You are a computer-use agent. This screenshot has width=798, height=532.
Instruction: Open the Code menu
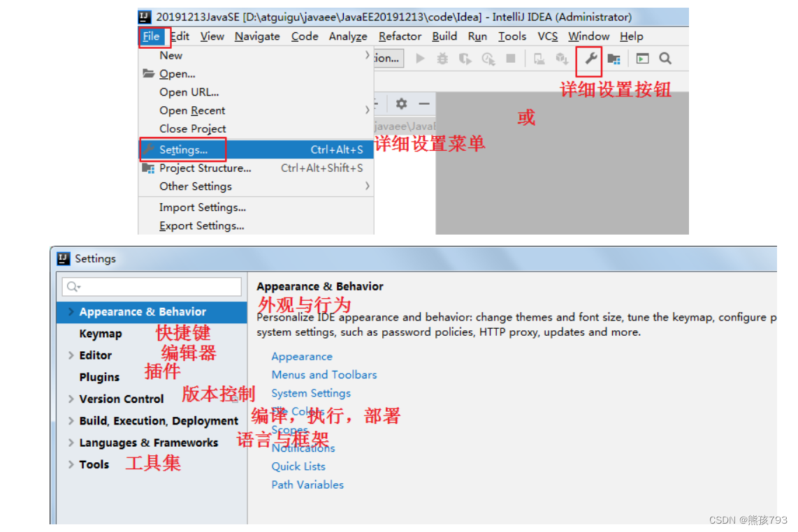[305, 36]
